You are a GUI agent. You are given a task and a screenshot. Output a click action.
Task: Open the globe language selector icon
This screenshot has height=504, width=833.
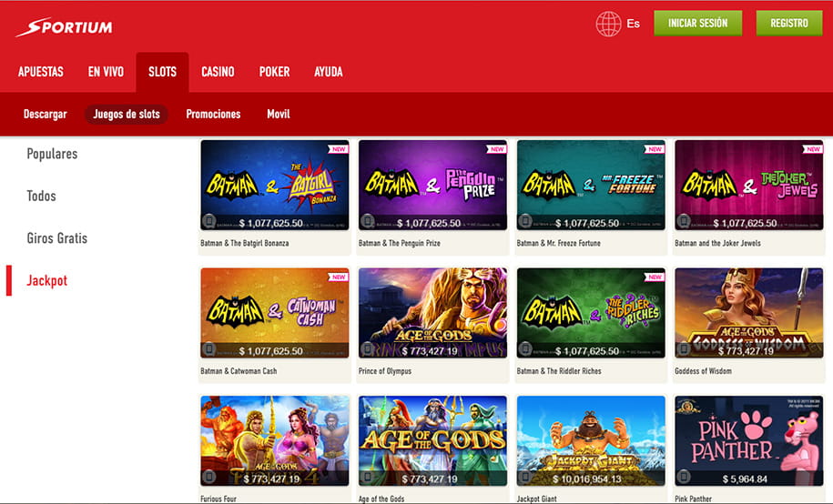tap(608, 24)
